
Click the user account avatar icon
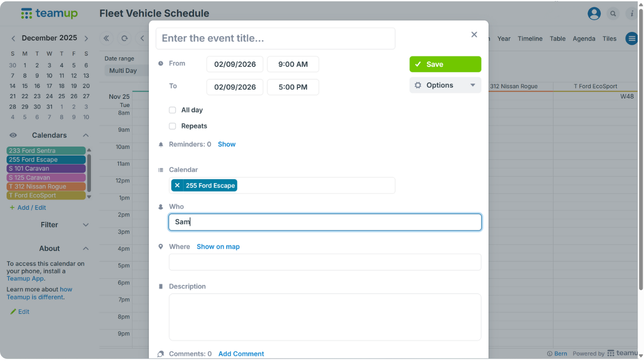594,14
